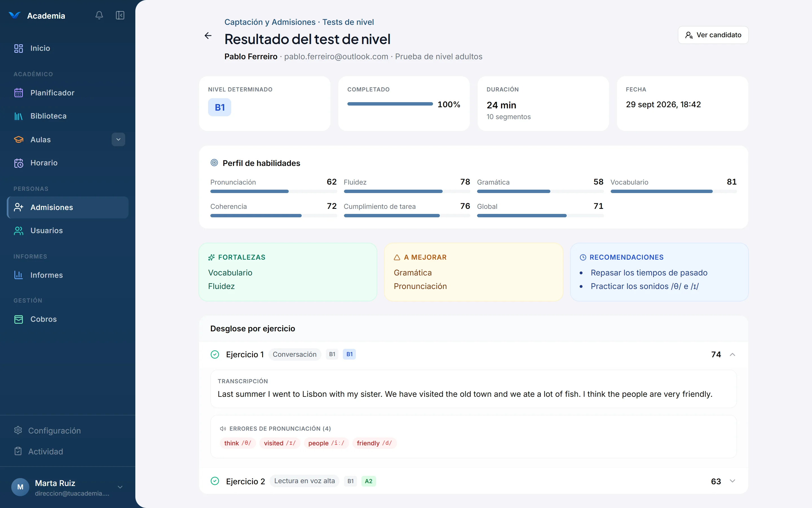This screenshot has height=508, width=812.
Task: Click the B1 determined level badge
Action: point(220,108)
